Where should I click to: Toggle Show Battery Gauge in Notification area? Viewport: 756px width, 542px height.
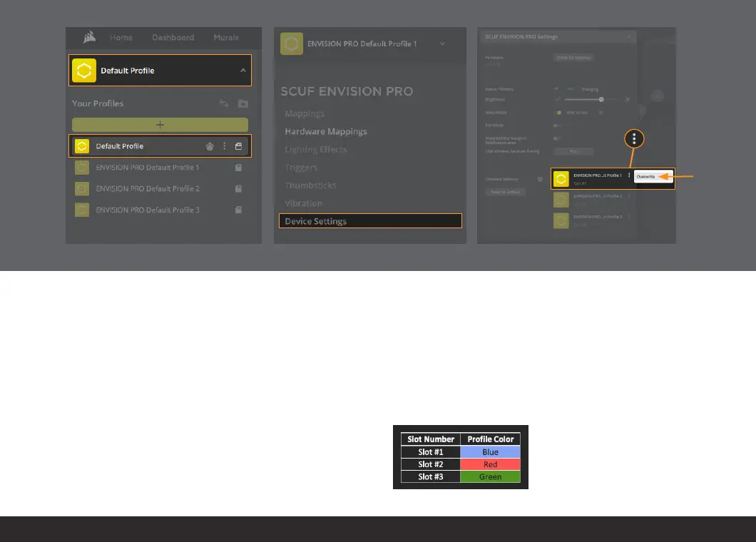click(557, 138)
